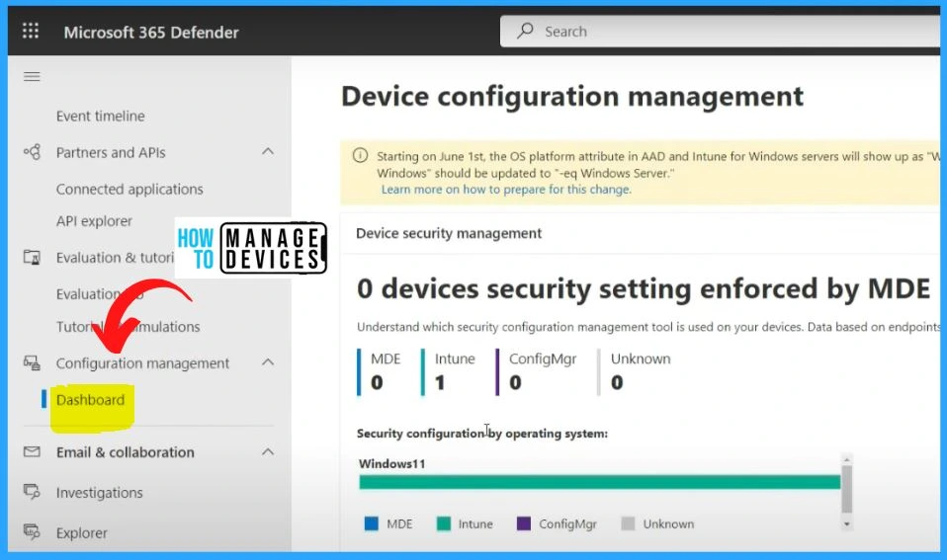The height and width of the screenshot is (560, 947).
Task: Collapse the Partners and APIs section
Action: 268,151
